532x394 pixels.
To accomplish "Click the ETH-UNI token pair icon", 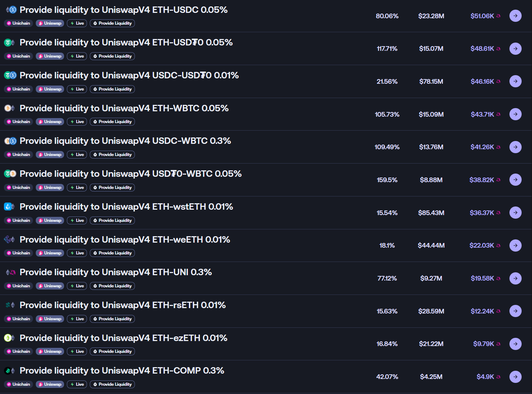I will point(10,272).
